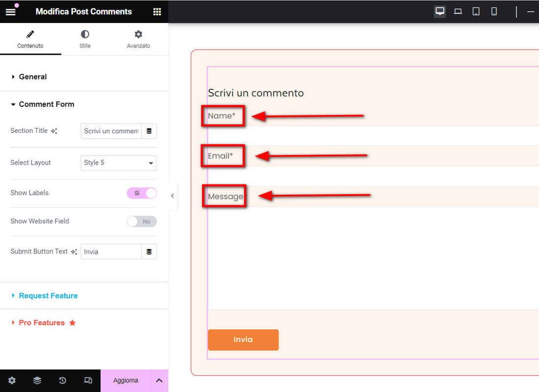
Task: Click the Select Layout label text
Action: coord(30,163)
